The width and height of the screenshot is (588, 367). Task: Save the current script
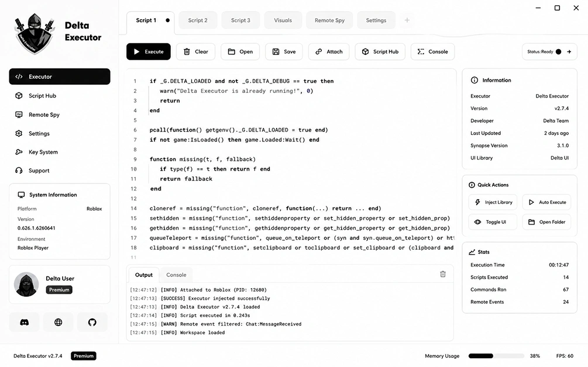click(284, 51)
